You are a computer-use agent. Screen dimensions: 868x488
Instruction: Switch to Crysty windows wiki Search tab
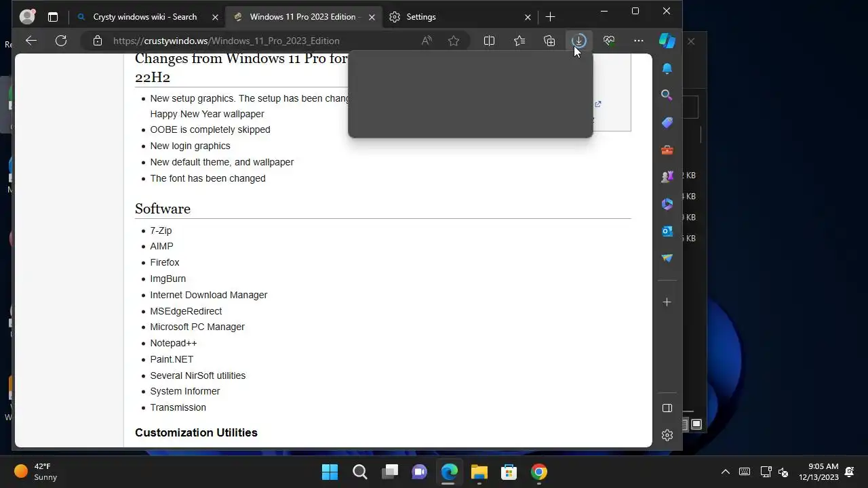coord(145,17)
